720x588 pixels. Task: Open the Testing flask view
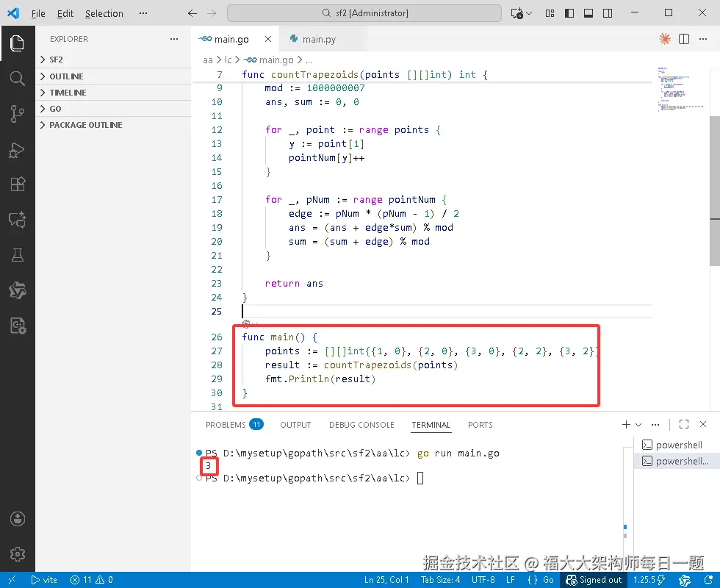[17, 255]
